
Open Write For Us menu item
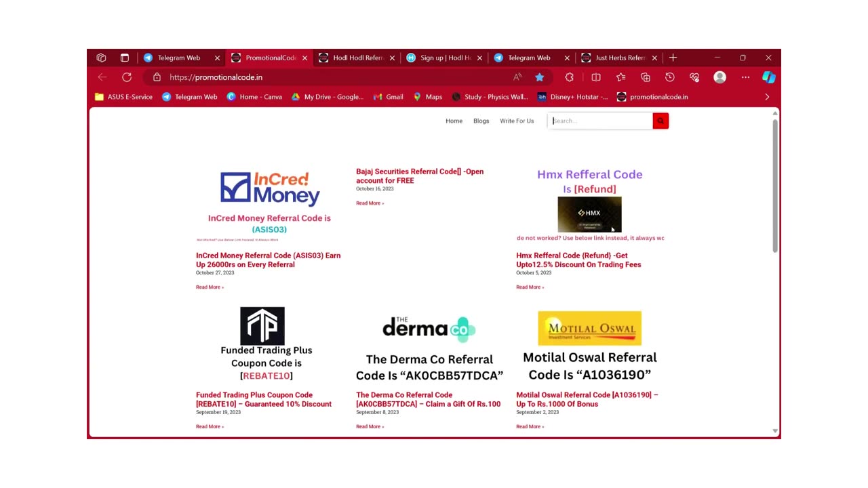coord(517,121)
